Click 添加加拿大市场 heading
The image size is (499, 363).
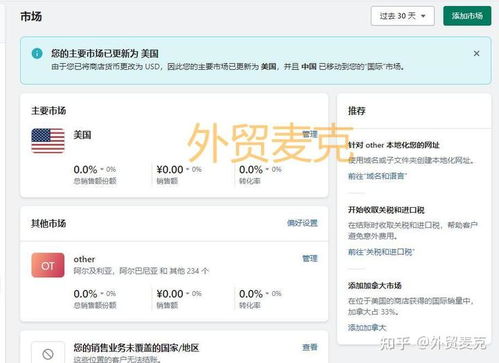coord(375,286)
